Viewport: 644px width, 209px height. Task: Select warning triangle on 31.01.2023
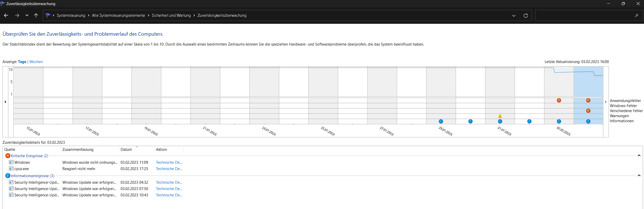pyautogui.click(x=500, y=116)
